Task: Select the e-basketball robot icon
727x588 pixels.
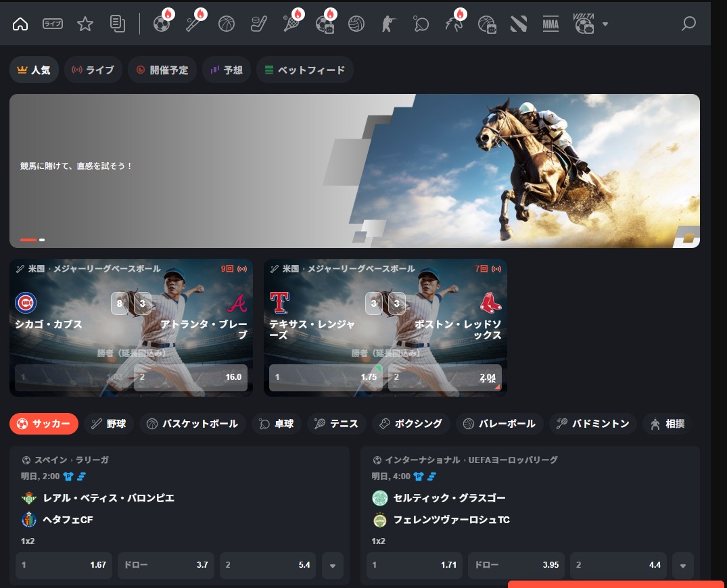Action: click(487, 24)
